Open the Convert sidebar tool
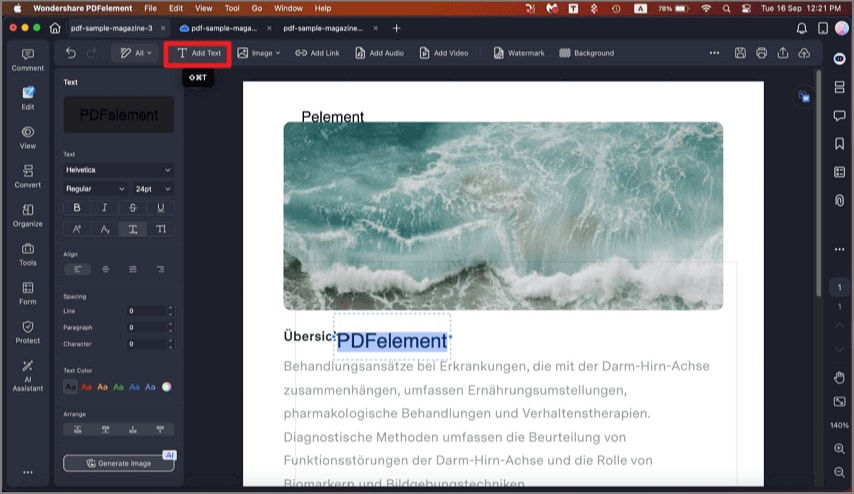 (28, 176)
